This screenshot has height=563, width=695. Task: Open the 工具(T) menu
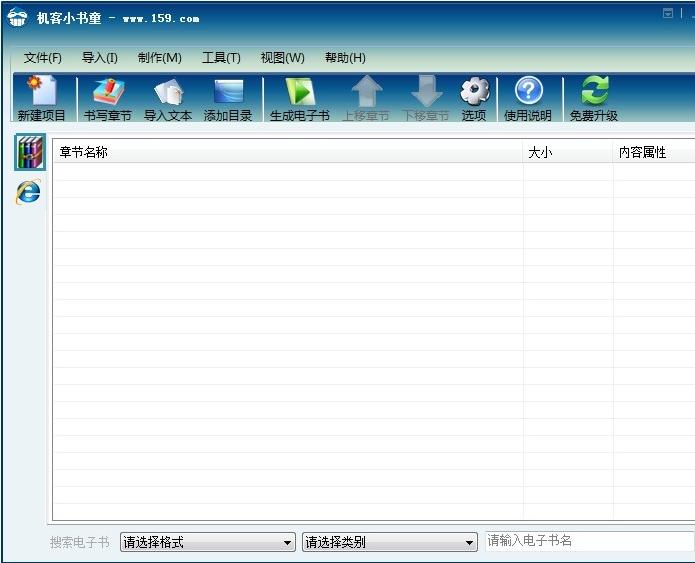click(x=221, y=58)
